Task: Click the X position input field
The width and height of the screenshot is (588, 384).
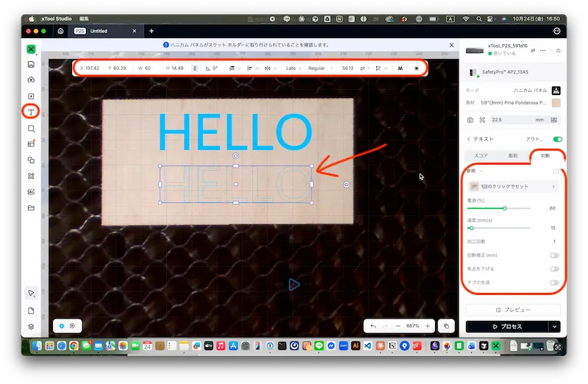Action: (x=94, y=68)
